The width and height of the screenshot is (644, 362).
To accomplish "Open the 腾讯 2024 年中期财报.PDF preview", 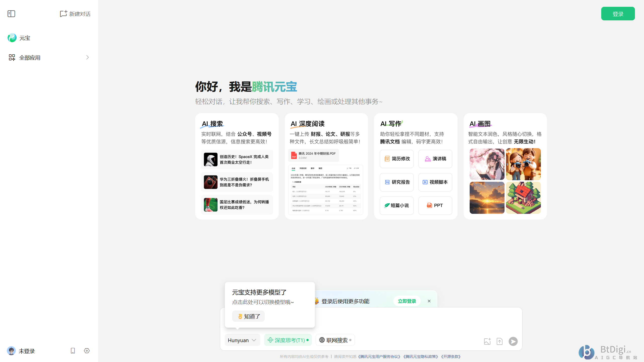I will (x=313, y=155).
